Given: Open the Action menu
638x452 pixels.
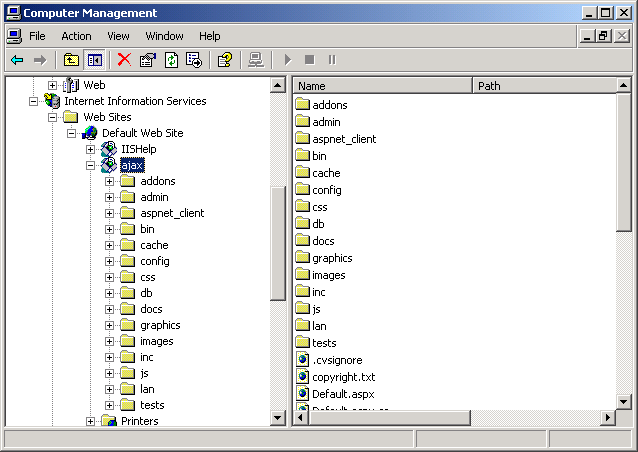Looking at the screenshot, I should pos(76,36).
